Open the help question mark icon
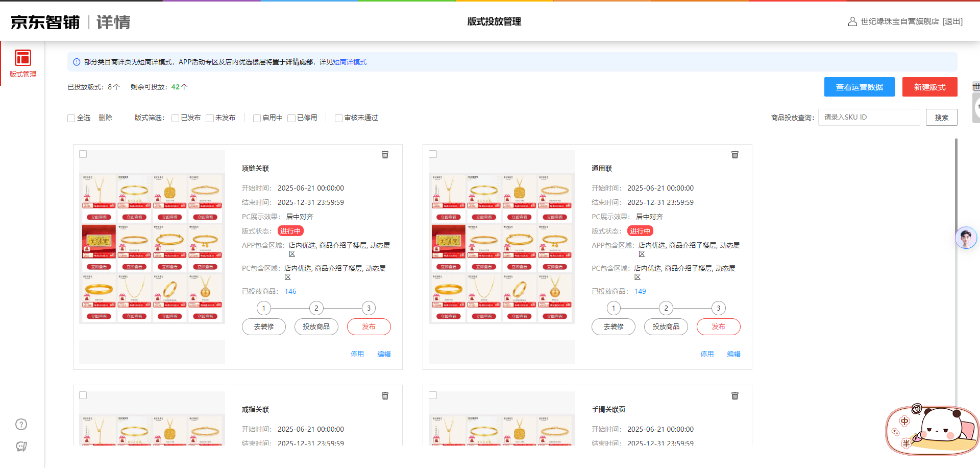Screen dimensions: 980x468 (x=21, y=425)
